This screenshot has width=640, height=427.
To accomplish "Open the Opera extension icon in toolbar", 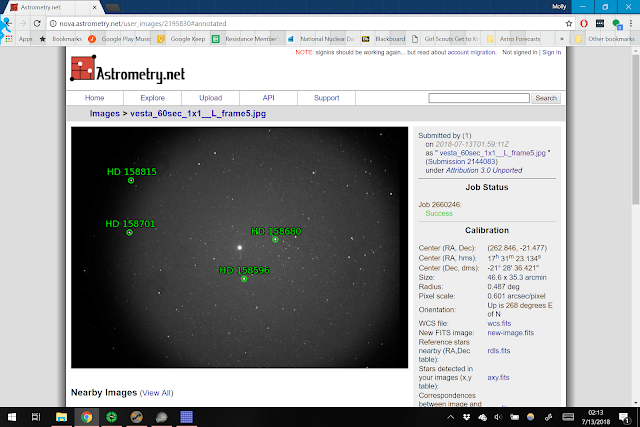I will (x=584, y=24).
